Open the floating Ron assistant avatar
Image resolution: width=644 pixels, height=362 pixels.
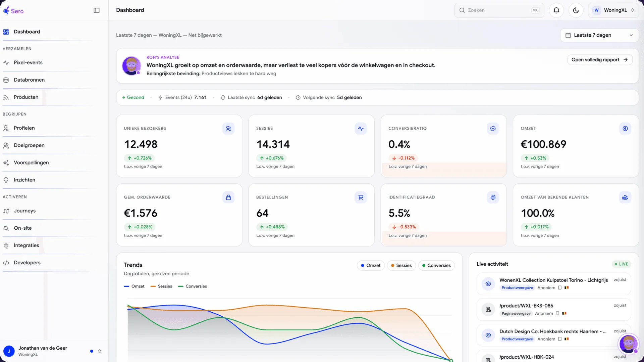pyautogui.click(x=628, y=344)
